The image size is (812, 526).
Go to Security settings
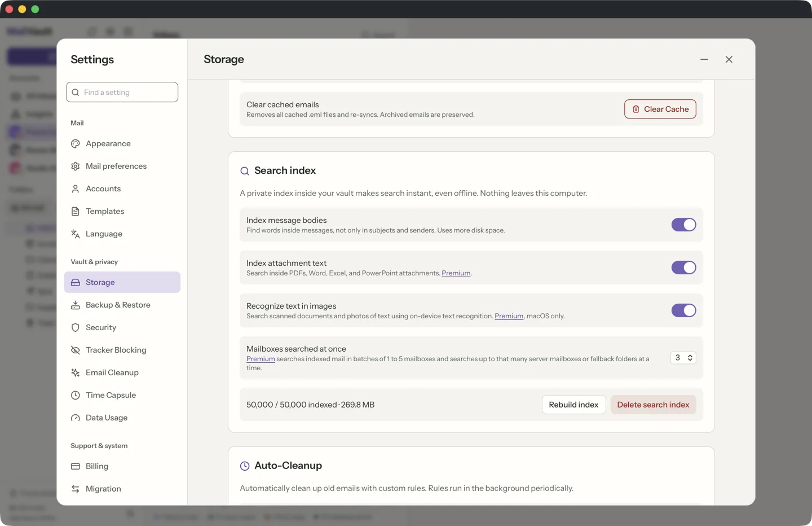(x=122, y=328)
